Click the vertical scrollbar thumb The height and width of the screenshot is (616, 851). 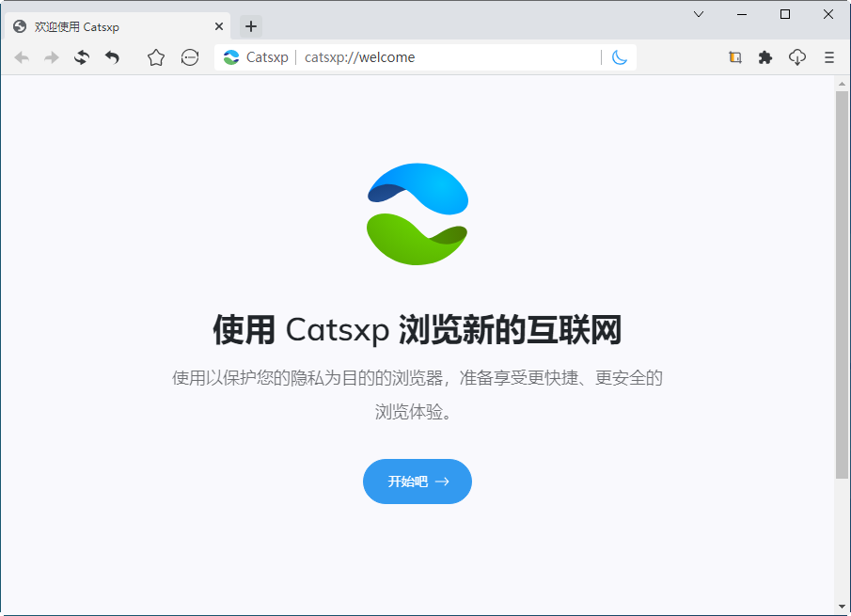coord(842,285)
